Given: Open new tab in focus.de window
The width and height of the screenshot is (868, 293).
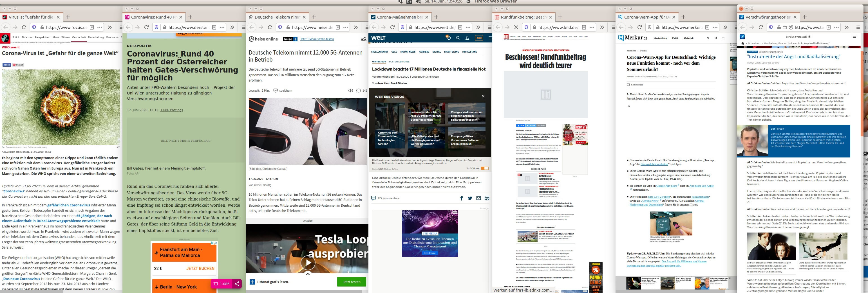Looking at the screenshot, I should click(x=68, y=17).
